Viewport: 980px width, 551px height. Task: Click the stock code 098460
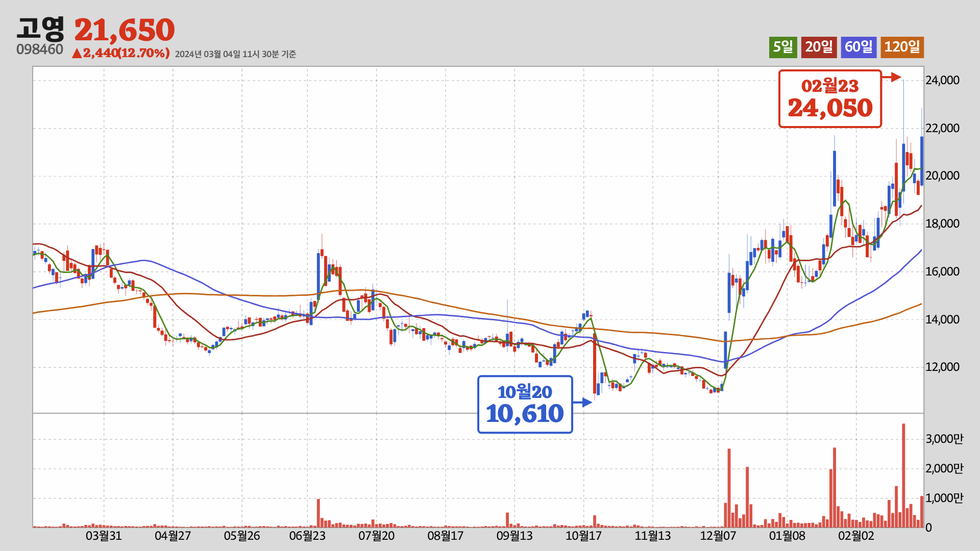point(40,49)
